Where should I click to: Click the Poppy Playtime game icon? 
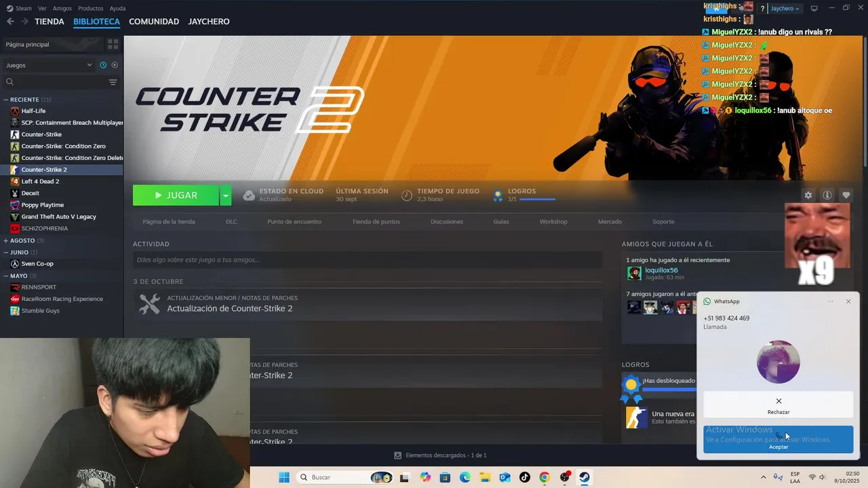[15, 205]
